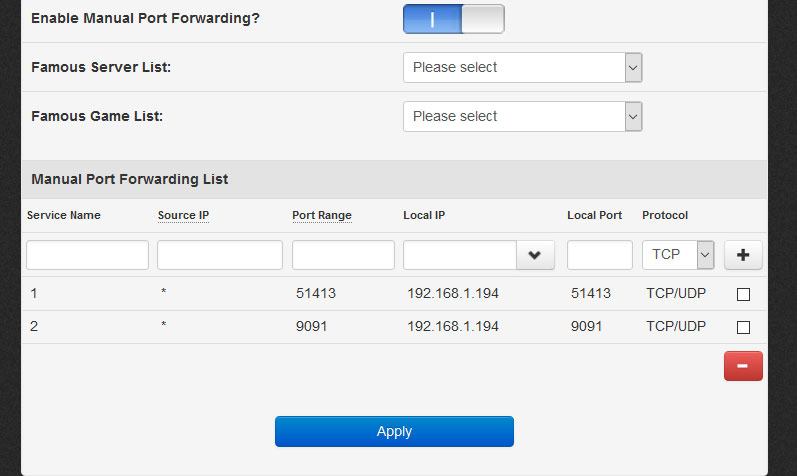
Task: Focus the Service Name input field
Action: [x=87, y=255]
